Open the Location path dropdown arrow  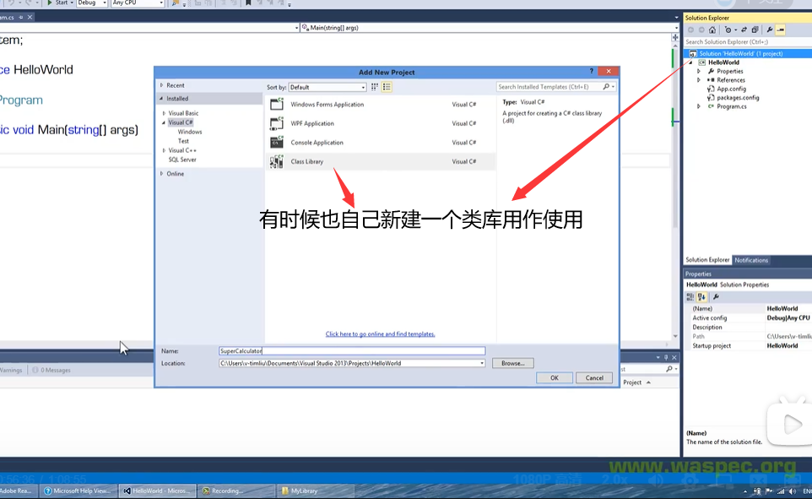[x=482, y=364]
